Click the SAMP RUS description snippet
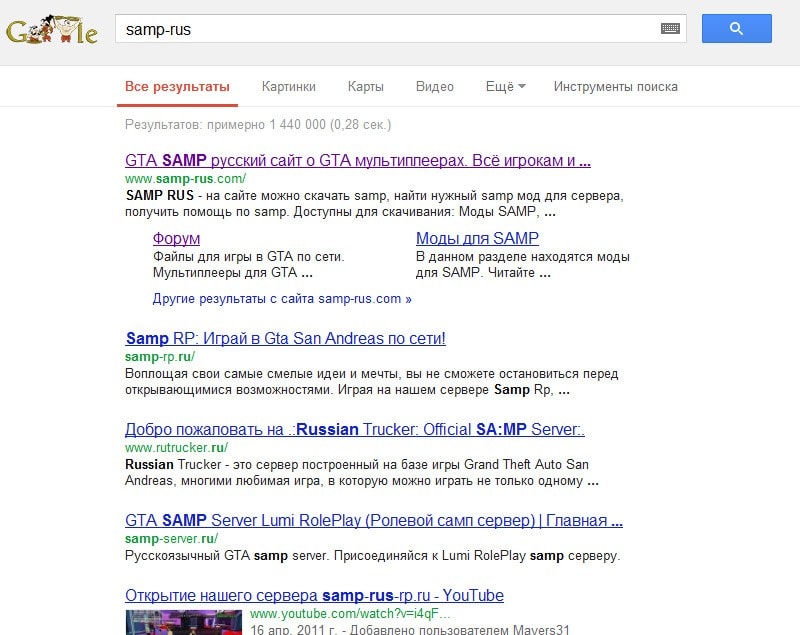The image size is (800, 635). coord(374,204)
